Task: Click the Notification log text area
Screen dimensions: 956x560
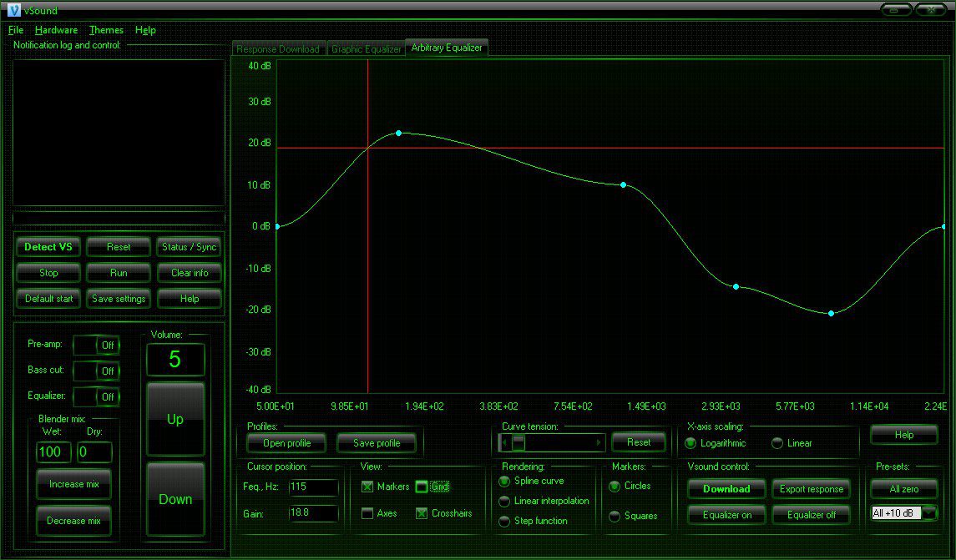Action: (119, 133)
